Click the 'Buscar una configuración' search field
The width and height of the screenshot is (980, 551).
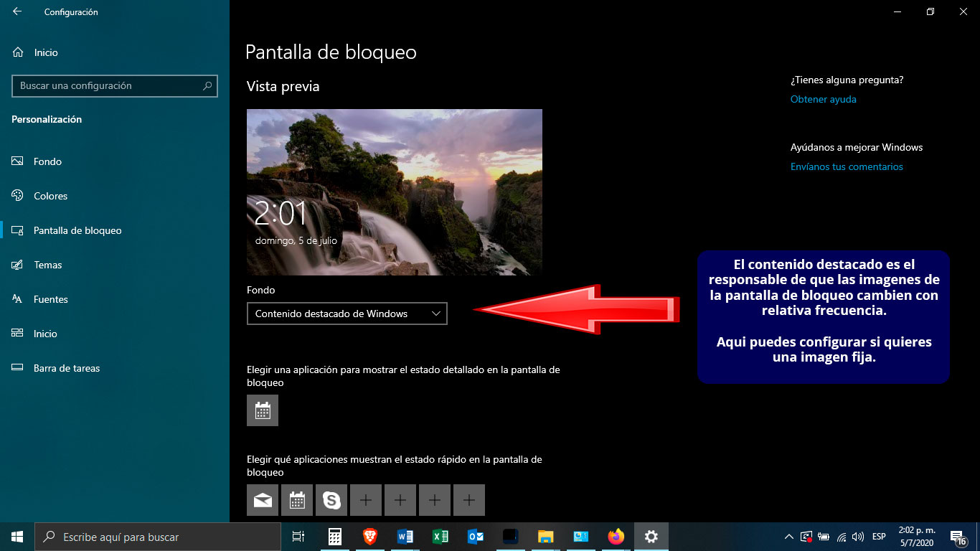click(x=108, y=85)
